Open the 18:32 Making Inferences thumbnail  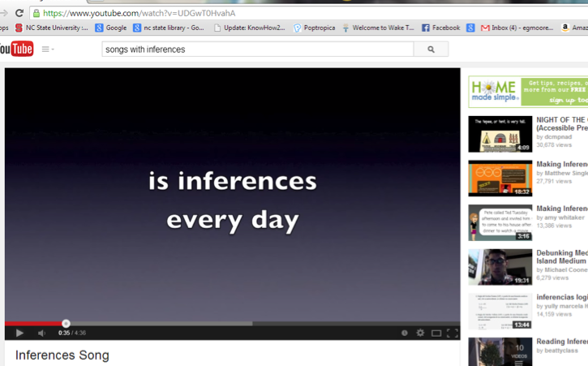(500, 178)
